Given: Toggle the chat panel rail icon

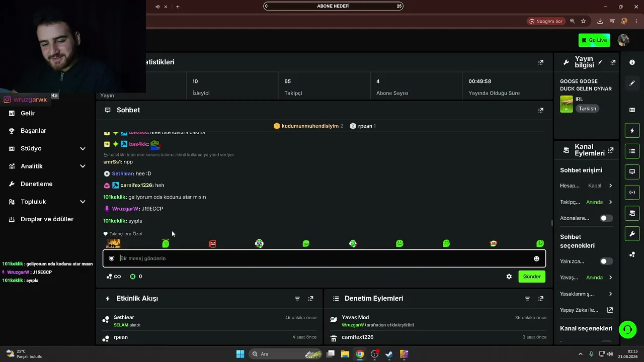Looking at the screenshot, I should pyautogui.click(x=632, y=171).
